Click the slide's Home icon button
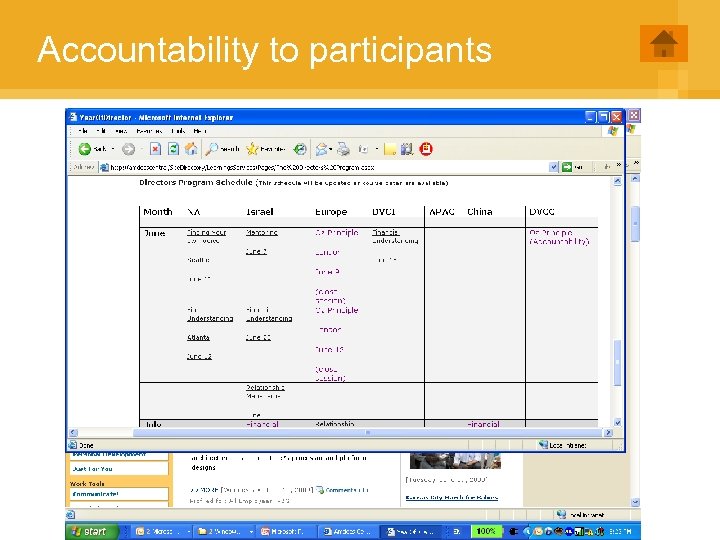Image resolution: width=720 pixels, height=540 pixels. [664, 44]
